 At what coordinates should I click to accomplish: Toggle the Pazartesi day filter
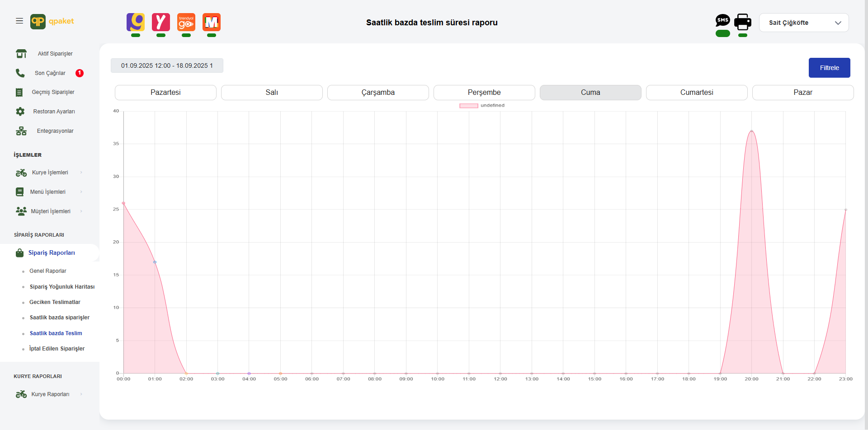pos(165,93)
